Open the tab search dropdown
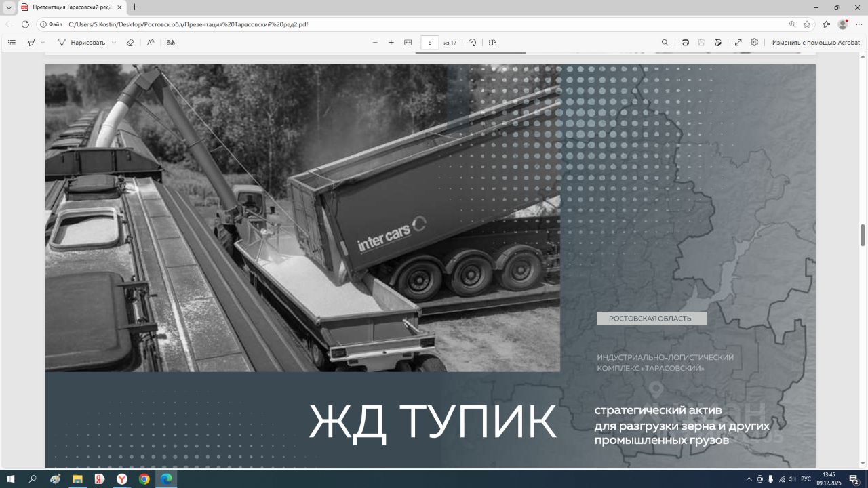Screen dimensions: 868x488 tap(9, 7)
